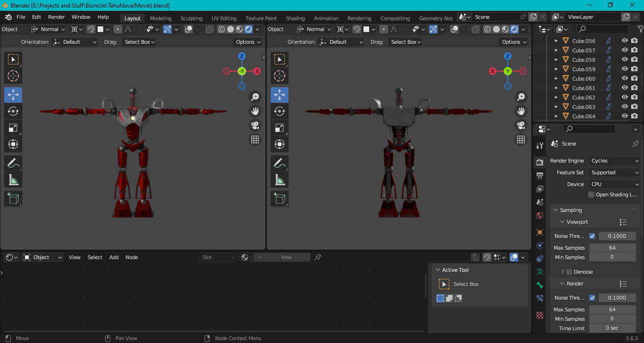This screenshot has width=644, height=343.
Task: Select the Cursor tool in left viewport
Action: pos(13,75)
